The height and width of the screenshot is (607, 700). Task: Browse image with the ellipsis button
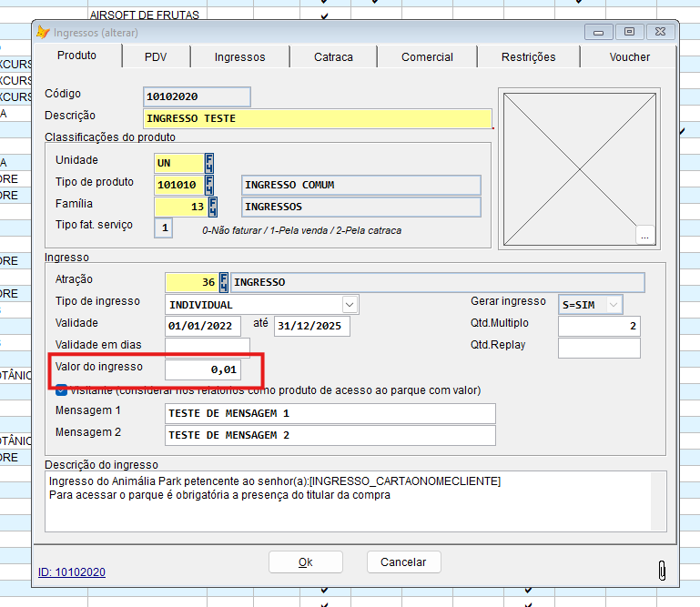click(644, 235)
